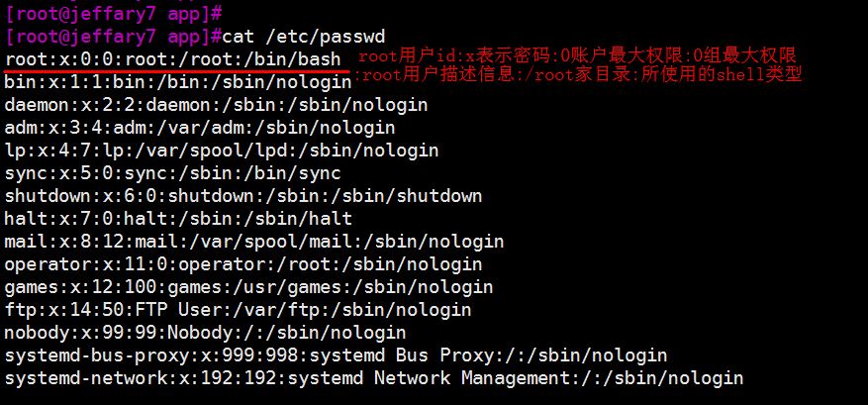Click the shutdown user entry

(243, 196)
